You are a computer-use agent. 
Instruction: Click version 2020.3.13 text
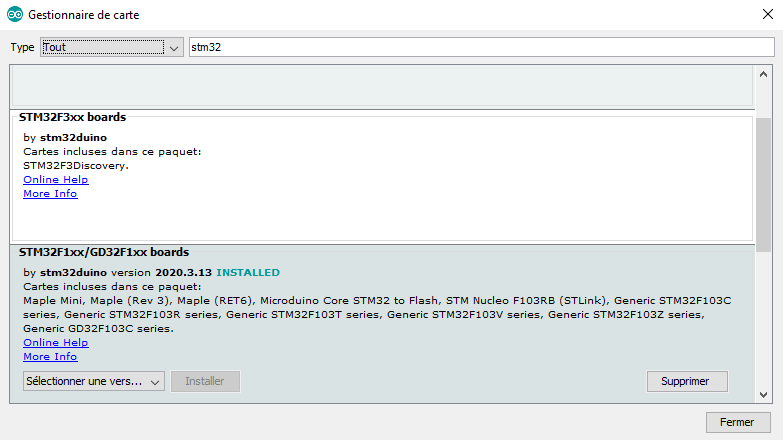(x=161, y=273)
